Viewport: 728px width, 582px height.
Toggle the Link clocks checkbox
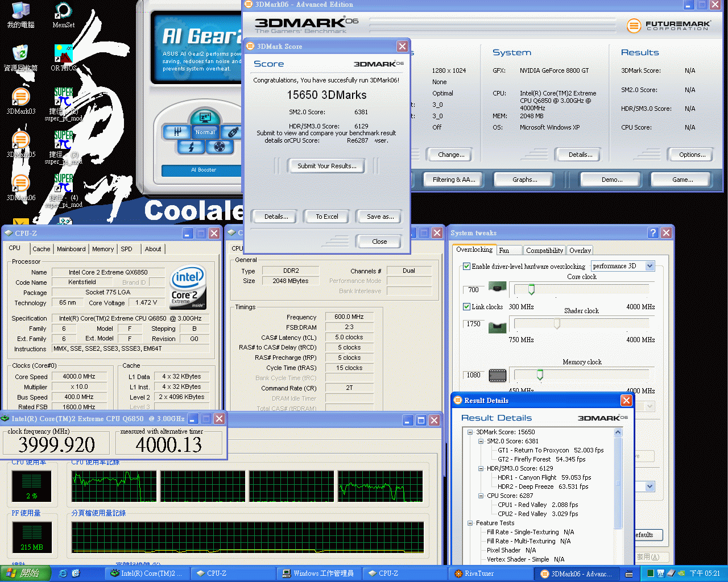pos(466,306)
